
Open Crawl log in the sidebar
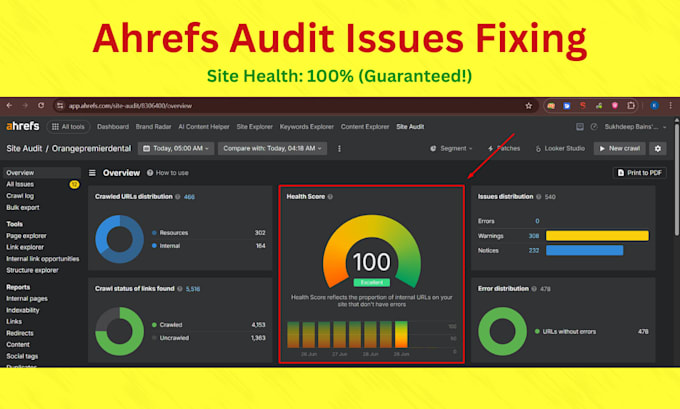click(x=20, y=196)
